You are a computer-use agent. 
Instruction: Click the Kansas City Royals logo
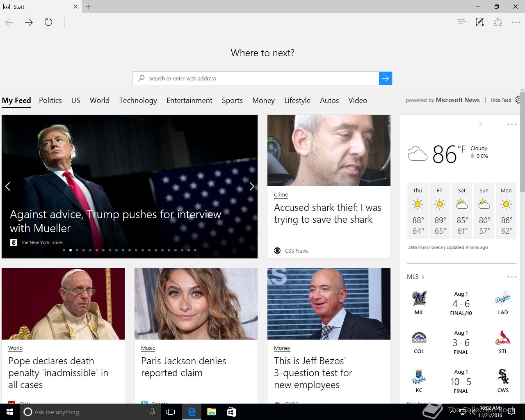point(419,377)
